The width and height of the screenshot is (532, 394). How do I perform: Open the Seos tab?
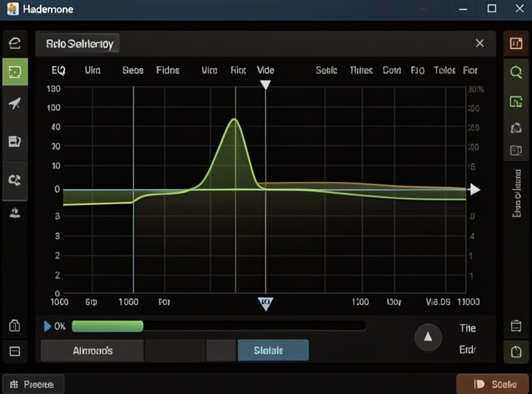pos(133,71)
